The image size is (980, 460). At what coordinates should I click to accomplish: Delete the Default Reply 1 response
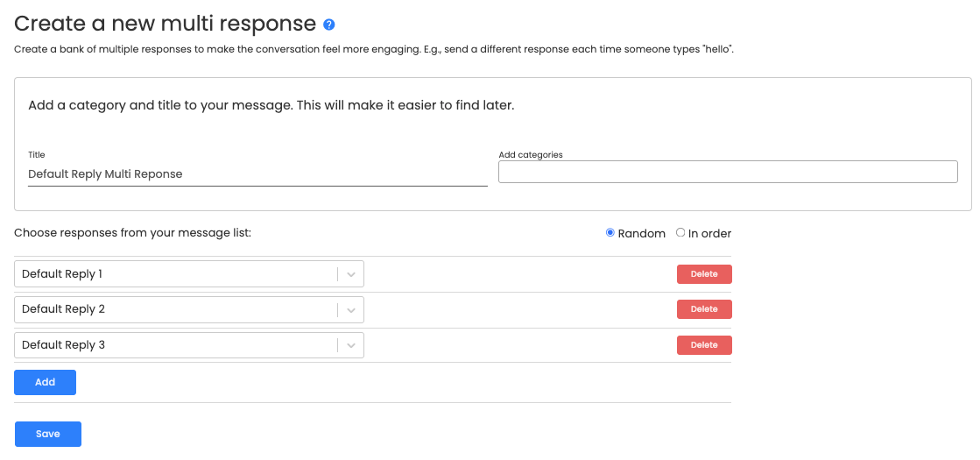pos(704,273)
